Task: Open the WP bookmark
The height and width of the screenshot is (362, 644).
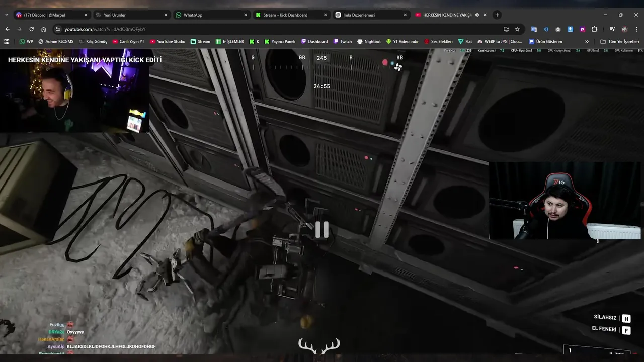Action: pyautogui.click(x=26, y=41)
